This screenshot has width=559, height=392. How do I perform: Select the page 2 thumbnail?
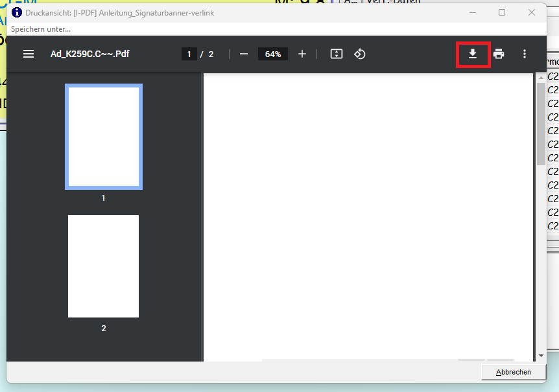(104, 266)
